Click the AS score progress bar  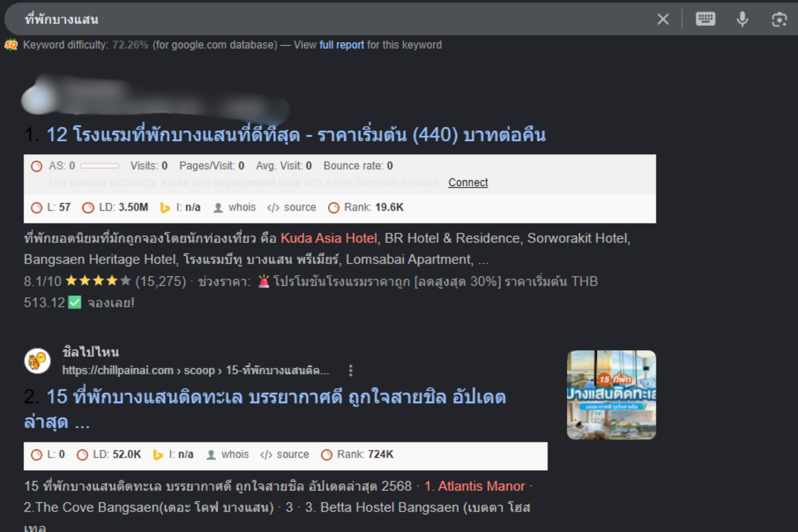100,166
